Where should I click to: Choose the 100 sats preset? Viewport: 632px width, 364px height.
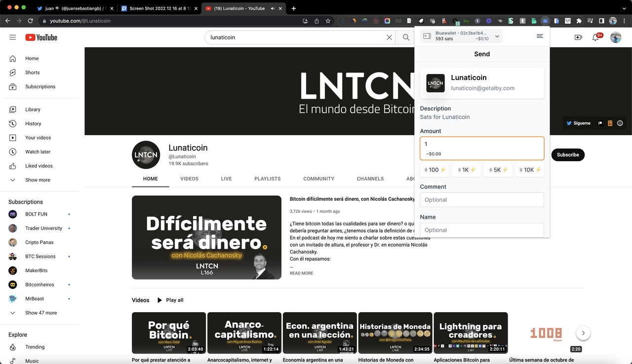coord(435,170)
